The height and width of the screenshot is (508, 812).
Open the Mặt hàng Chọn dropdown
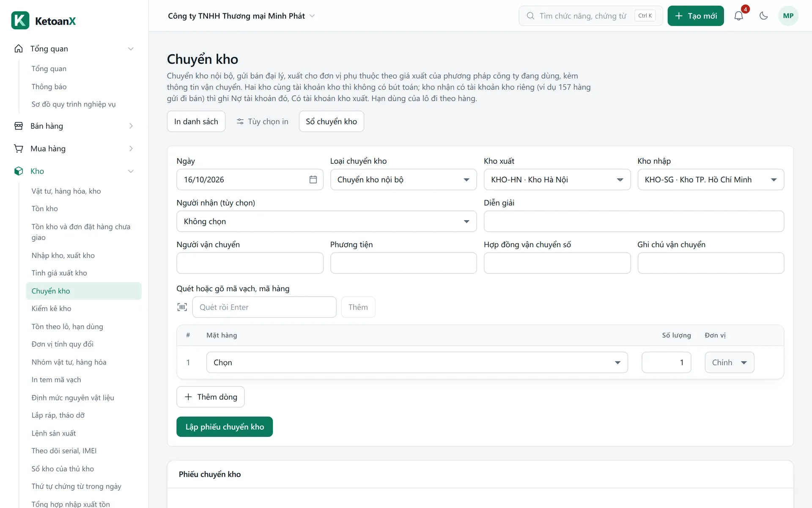tap(417, 362)
